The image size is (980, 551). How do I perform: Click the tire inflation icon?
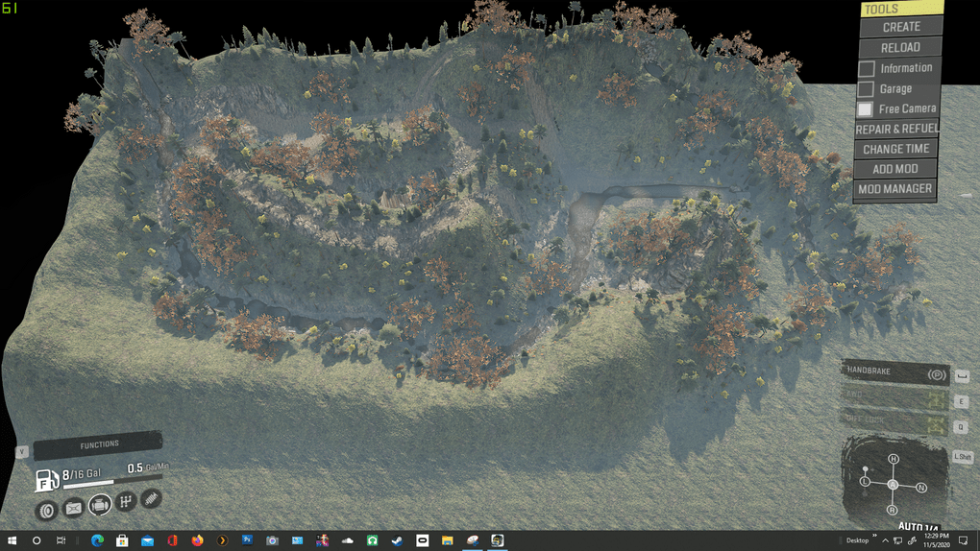47,510
